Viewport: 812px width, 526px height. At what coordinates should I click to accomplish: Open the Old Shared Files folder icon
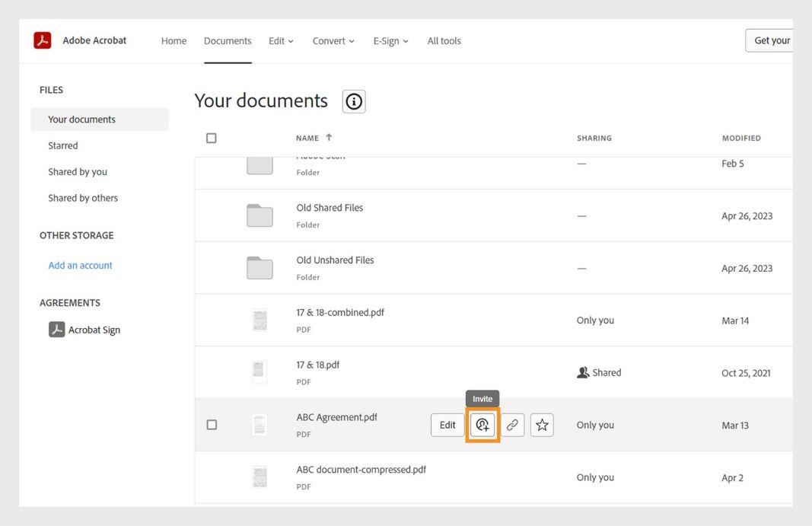[260, 215]
